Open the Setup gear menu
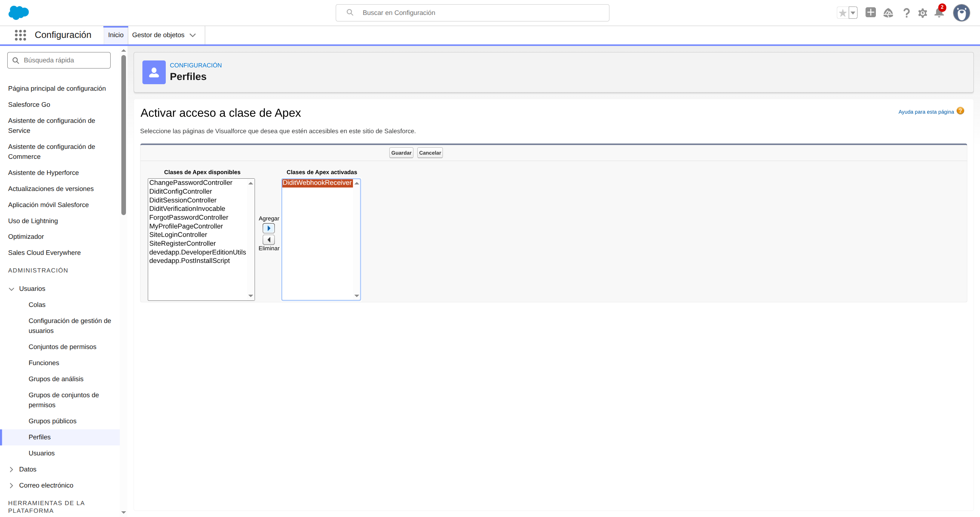Viewport: 980px width, 517px height. point(922,13)
